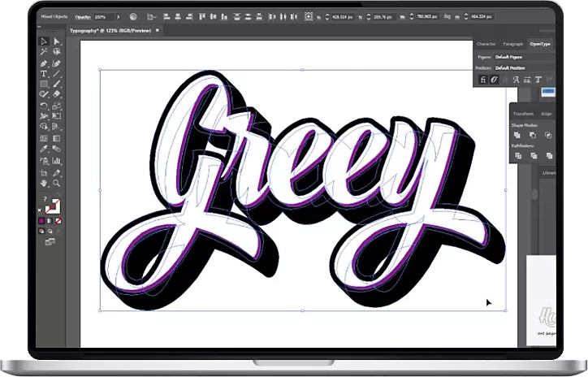Open the Position dropdown (Default Position)
The image size is (588, 377).
525,68
